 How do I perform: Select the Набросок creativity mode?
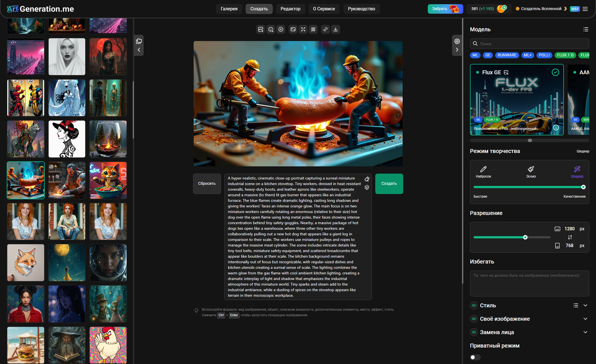(483, 172)
